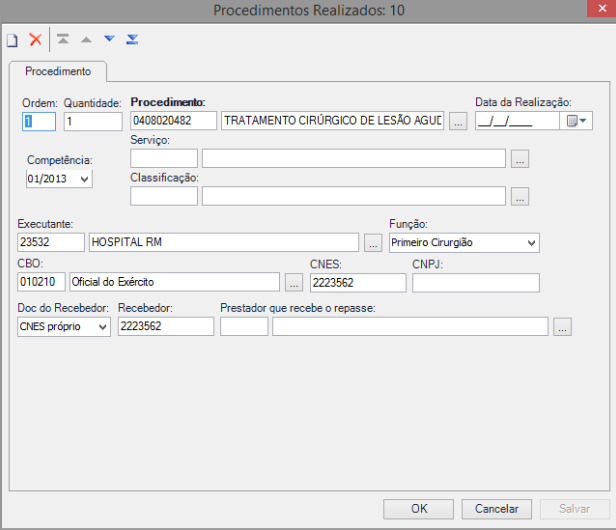This screenshot has height=530, width=616.
Task: Click the Cancelar button
Action: coord(497,509)
